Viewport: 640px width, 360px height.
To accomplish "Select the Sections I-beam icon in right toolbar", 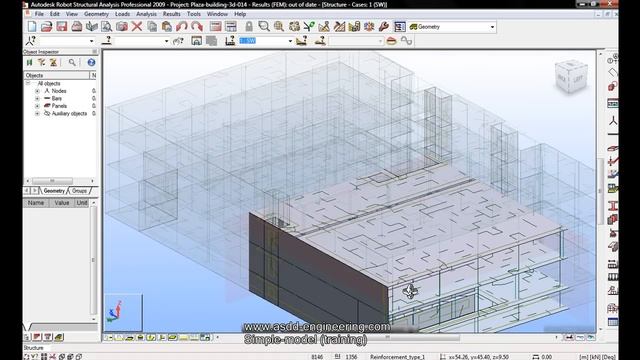I will click(612, 206).
